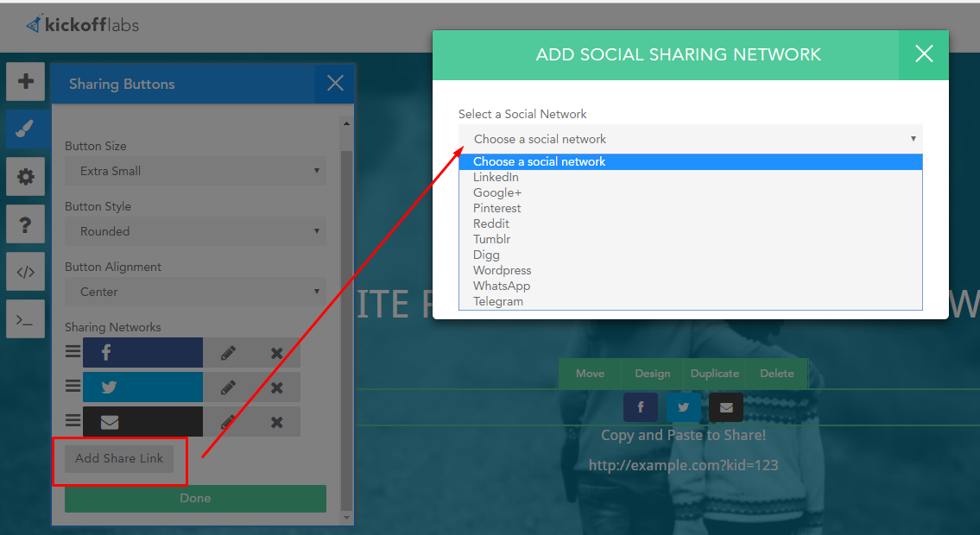Edit the Facebook sharing network with pencil

[x=228, y=353]
